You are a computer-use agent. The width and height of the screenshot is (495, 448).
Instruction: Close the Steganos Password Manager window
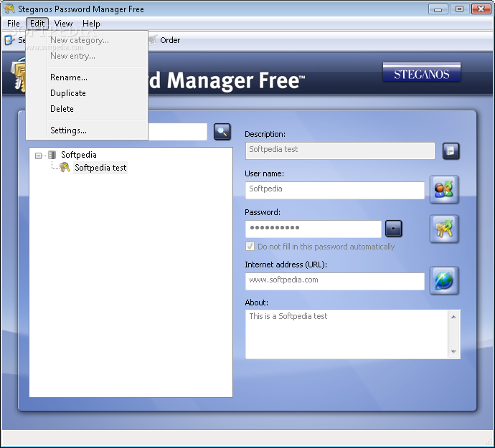(x=481, y=9)
